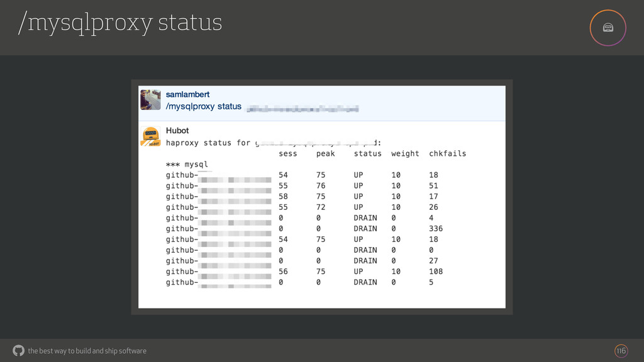Click the 'sess' column header
Image resolution: width=644 pixels, height=362 pixels.
[x=287, y=153]
